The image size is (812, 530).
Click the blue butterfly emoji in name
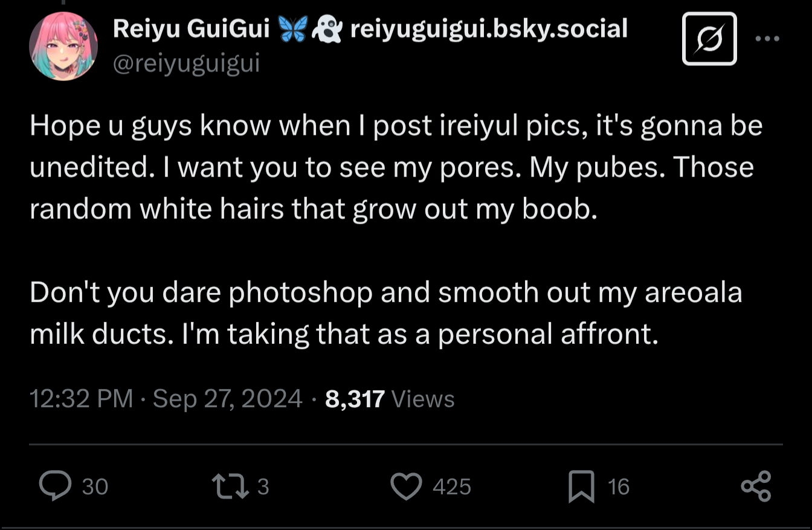coord(292,29)
